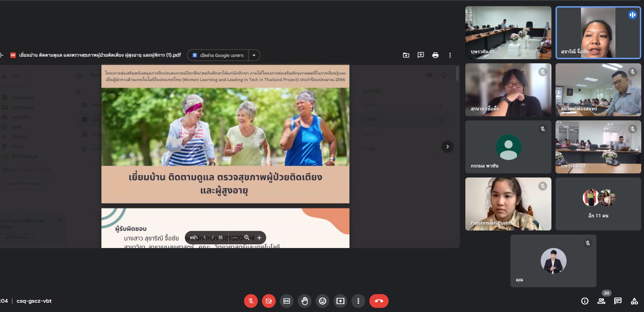Print the PDF document
The height and width of the screenshot is (312, 644).
coord(435,55)
